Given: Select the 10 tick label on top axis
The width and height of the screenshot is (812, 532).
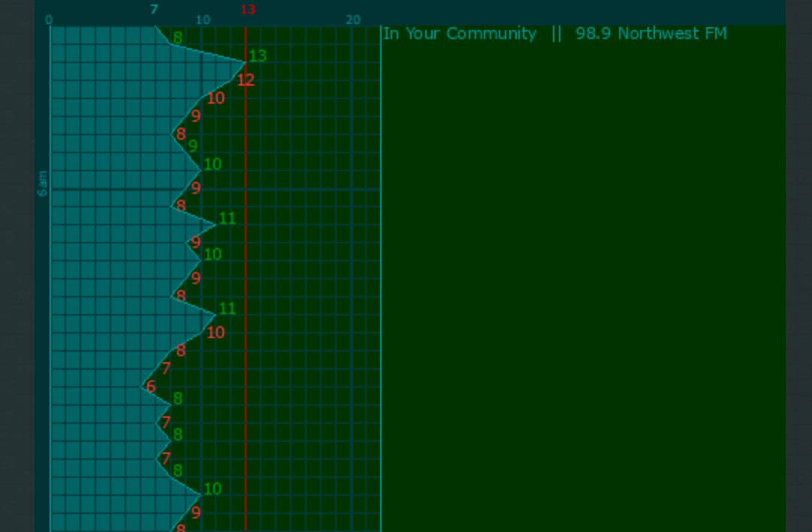Looking at the screenshot, I should [203, 20].
